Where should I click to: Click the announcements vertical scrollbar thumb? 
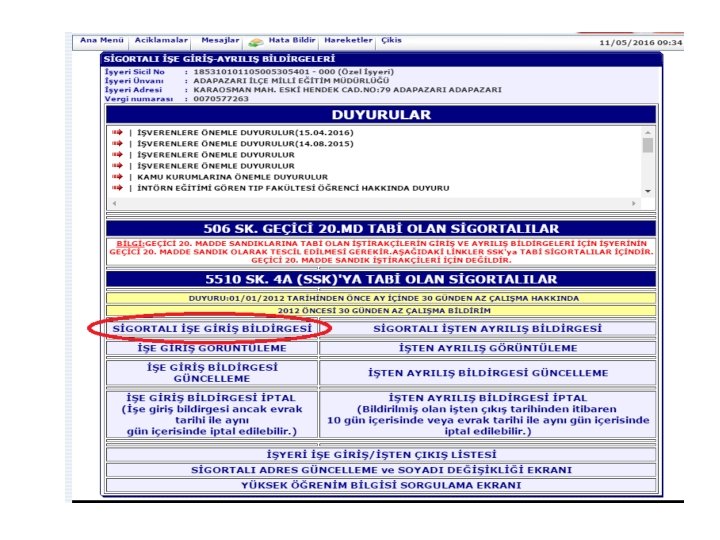pos(648,146)
